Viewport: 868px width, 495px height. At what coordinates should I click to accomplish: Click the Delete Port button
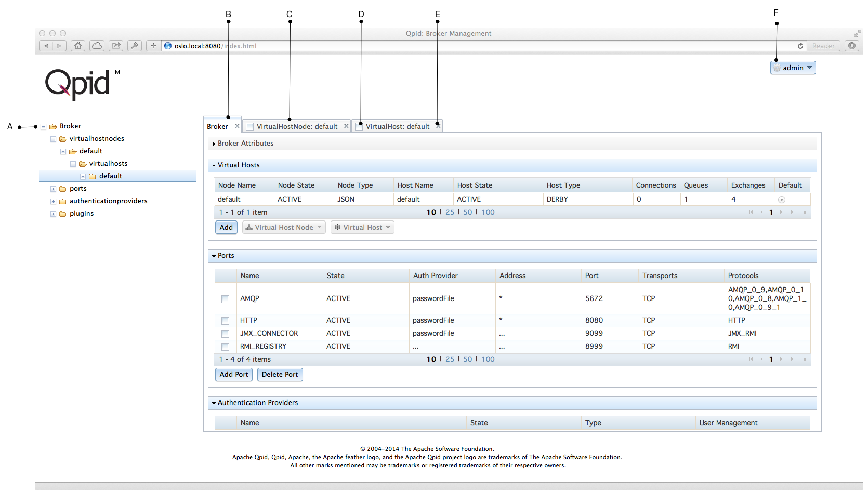(x=280, y=374)
